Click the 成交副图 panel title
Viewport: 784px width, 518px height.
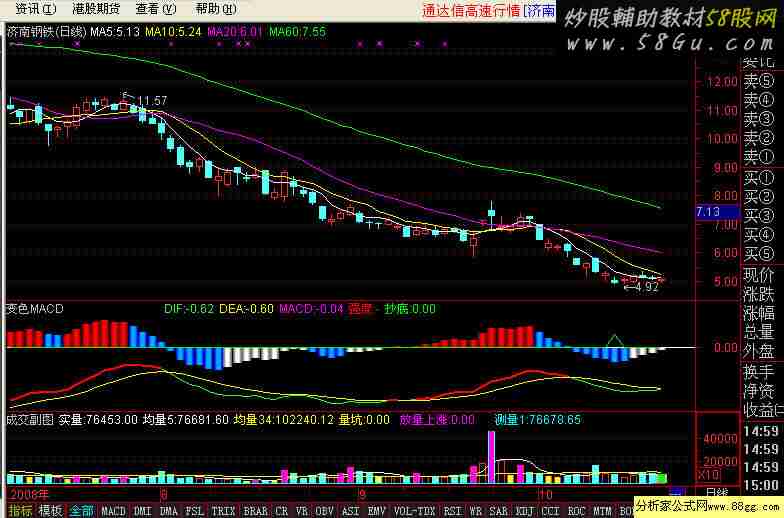(x=30, y=420)
